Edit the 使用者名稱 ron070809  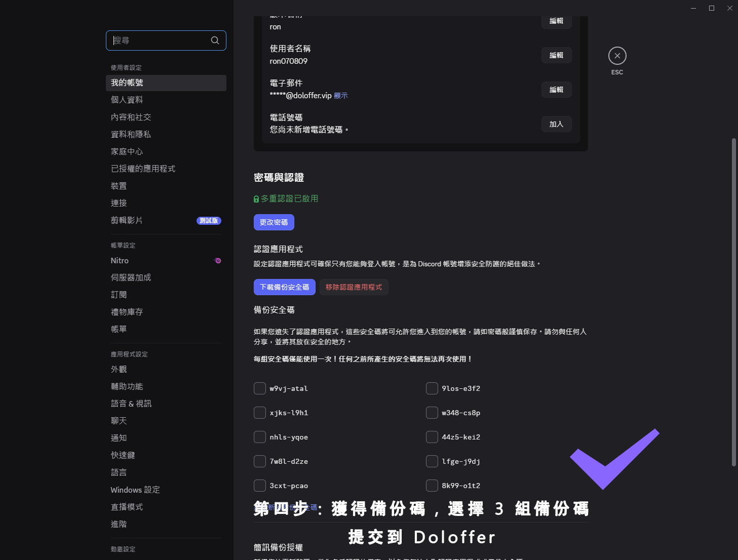[557, 55]
